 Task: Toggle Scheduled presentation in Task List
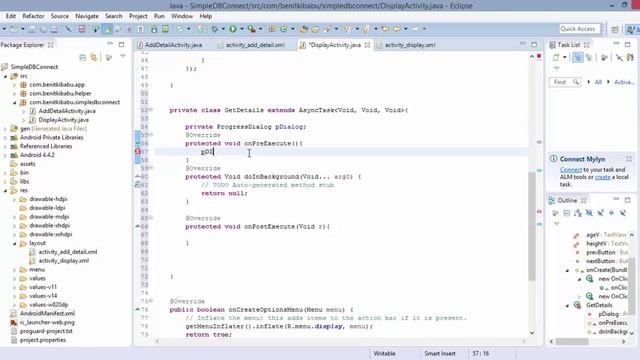click(x=589, y=58)
